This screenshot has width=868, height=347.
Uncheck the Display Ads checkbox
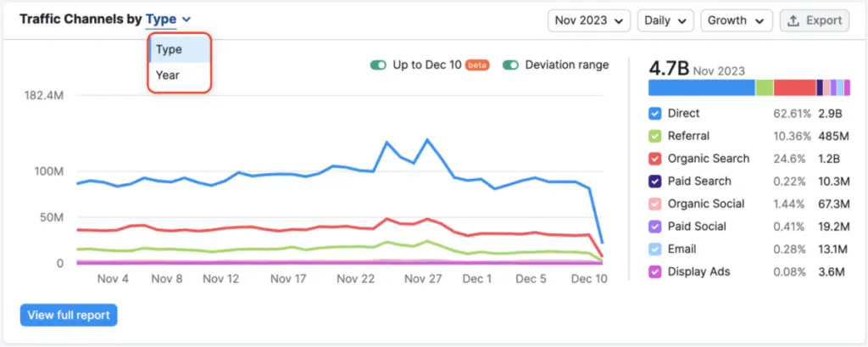[x=654, y=272]
